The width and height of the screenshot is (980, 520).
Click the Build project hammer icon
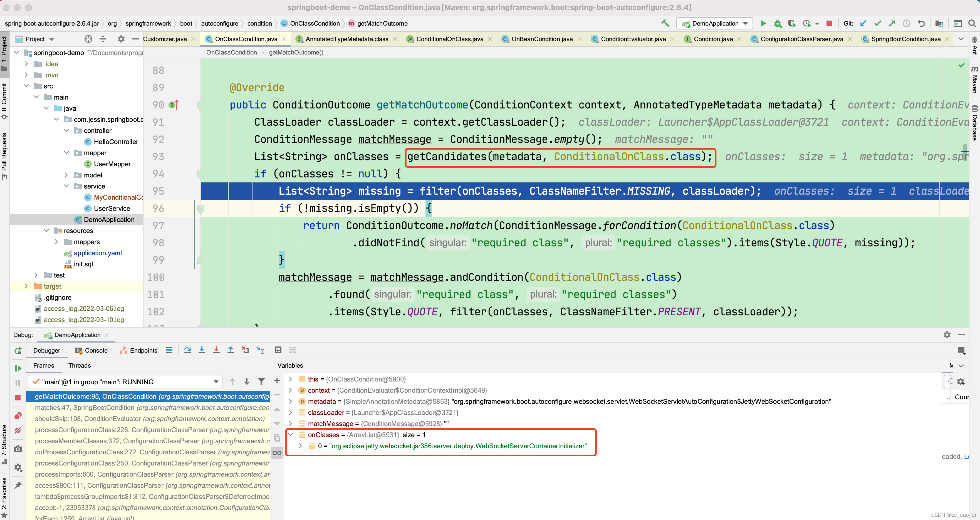(x=665, y=23)
